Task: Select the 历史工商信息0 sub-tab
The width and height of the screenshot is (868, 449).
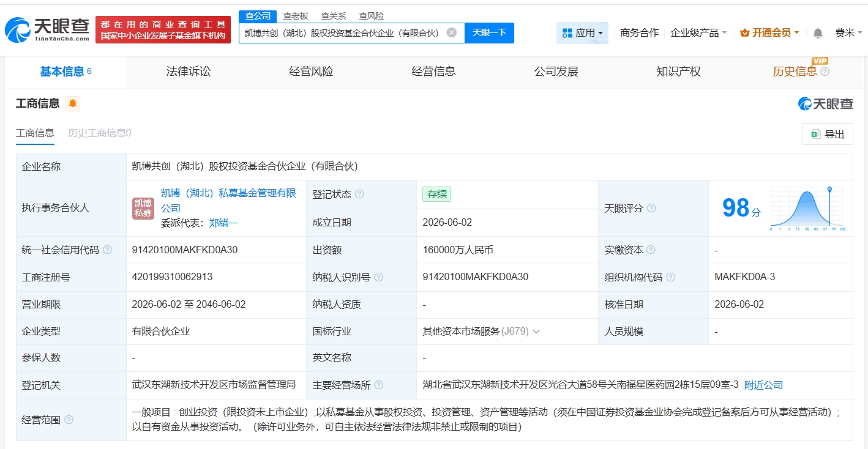Action: pyautogui.click(x=99, y=133)
